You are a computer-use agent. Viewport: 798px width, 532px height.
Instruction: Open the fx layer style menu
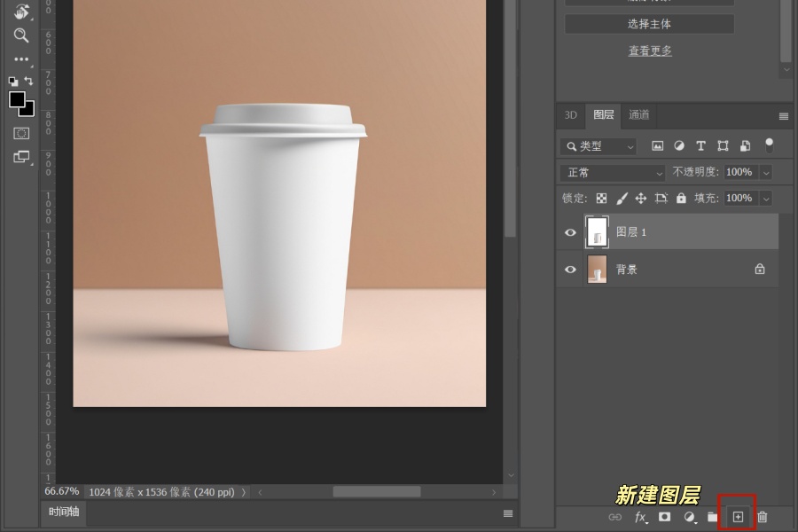(641, 517)
